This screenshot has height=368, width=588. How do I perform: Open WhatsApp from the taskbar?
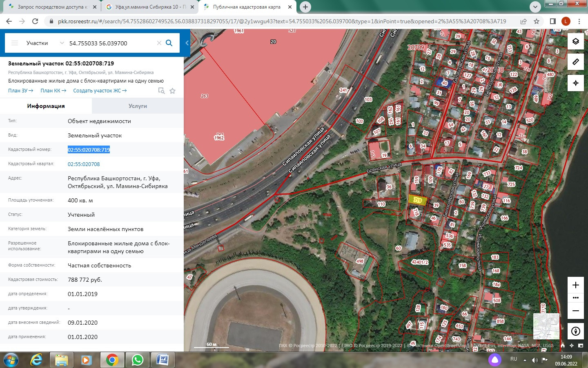pos(137,360)
